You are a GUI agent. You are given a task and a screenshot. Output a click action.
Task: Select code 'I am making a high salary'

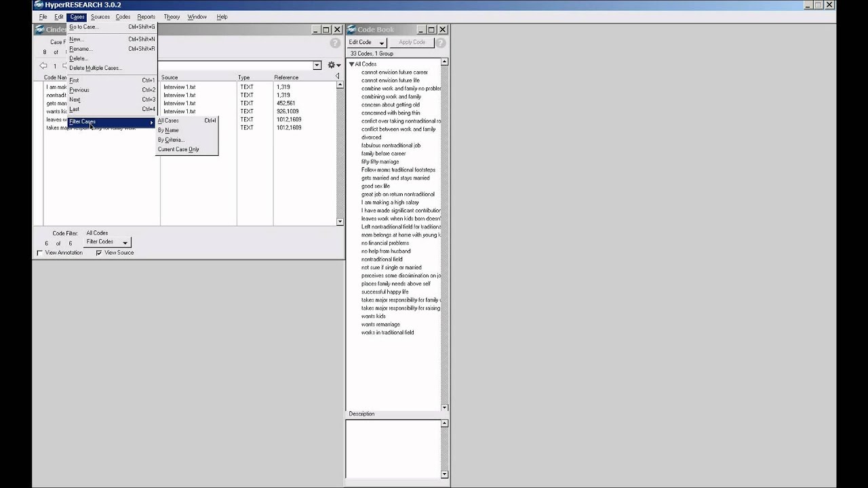pos(390,203)
